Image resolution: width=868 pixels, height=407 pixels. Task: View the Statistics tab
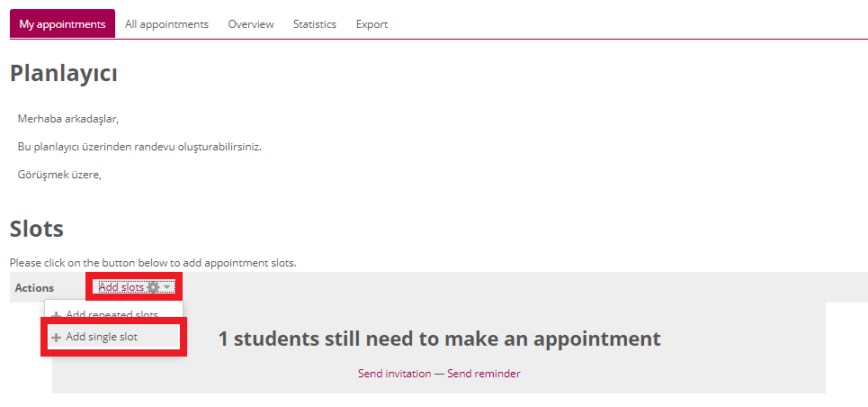coord(315,24)
